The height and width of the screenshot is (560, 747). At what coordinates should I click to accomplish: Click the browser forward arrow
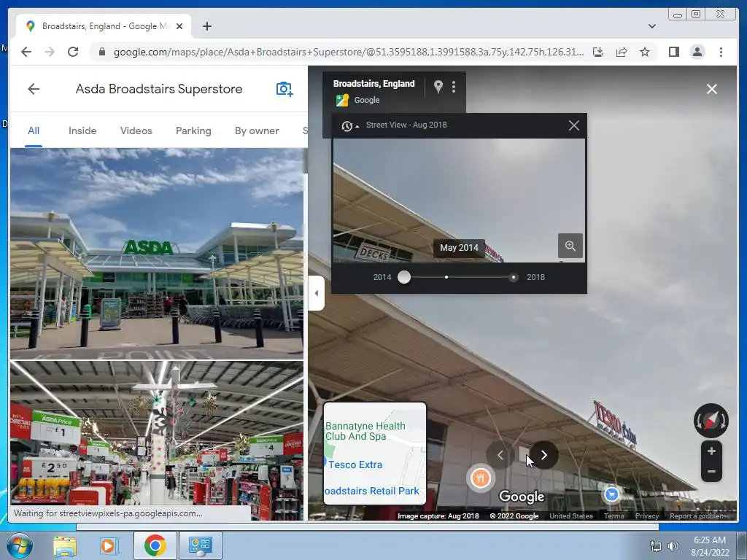[50, 52]
